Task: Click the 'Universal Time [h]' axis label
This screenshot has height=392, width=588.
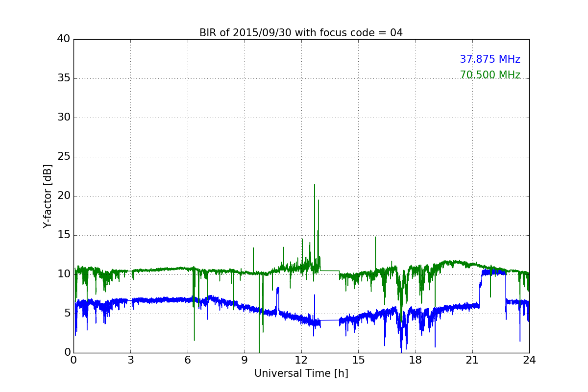Action: click(x=301, y=373)
